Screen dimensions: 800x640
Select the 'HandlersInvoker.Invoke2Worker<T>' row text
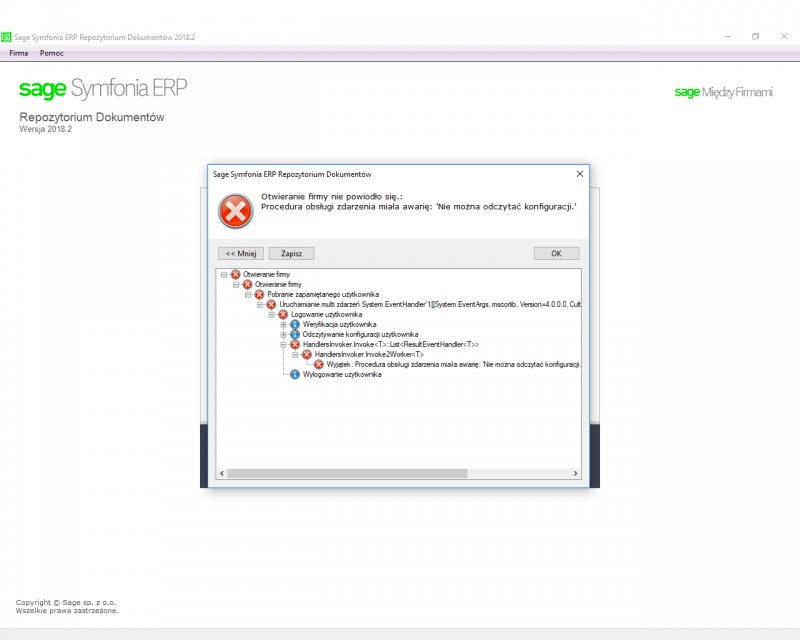(369, 354)
